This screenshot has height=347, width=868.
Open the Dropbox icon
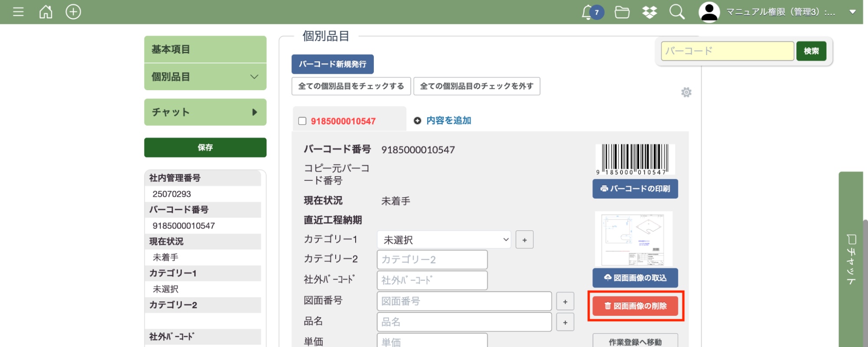coord(649,12)
